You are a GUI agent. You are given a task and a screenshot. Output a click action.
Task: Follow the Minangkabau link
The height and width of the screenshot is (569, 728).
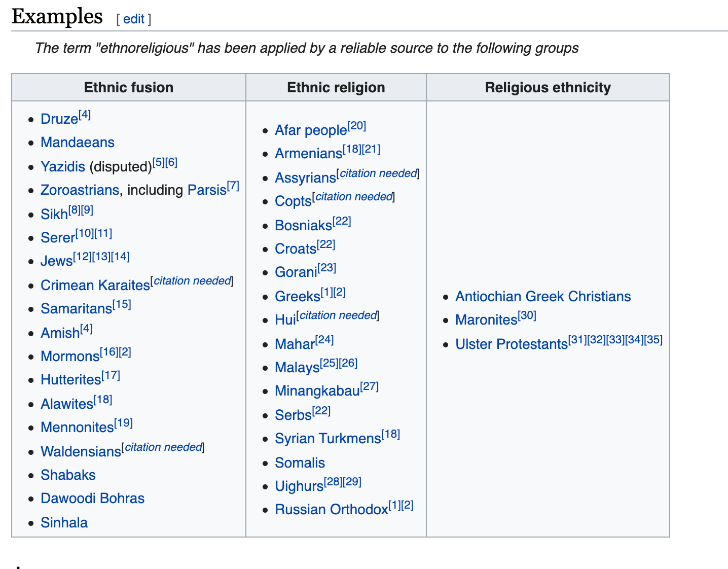click(317, 391)
